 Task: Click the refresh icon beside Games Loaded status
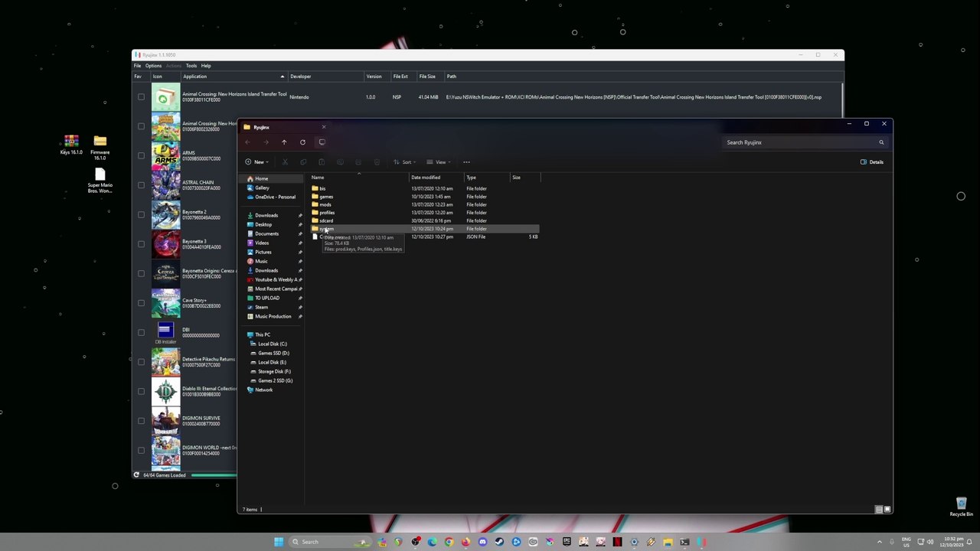(x=136, y=475)
